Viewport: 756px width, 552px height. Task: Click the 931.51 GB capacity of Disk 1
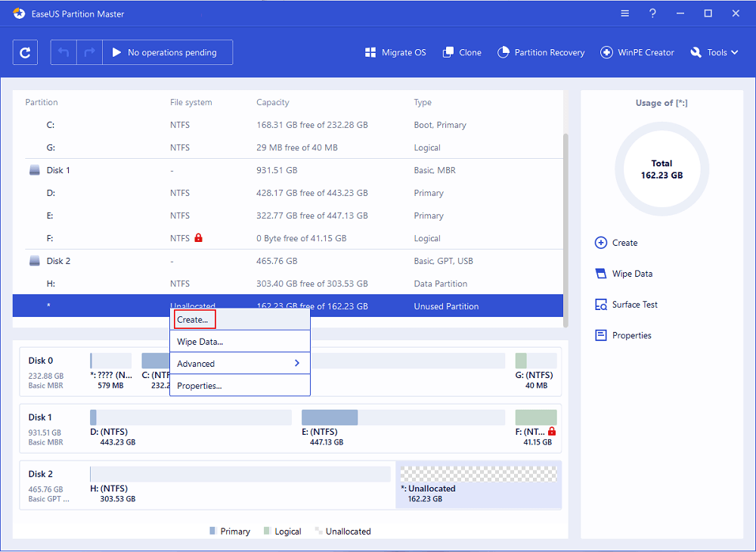coord(277,170)
